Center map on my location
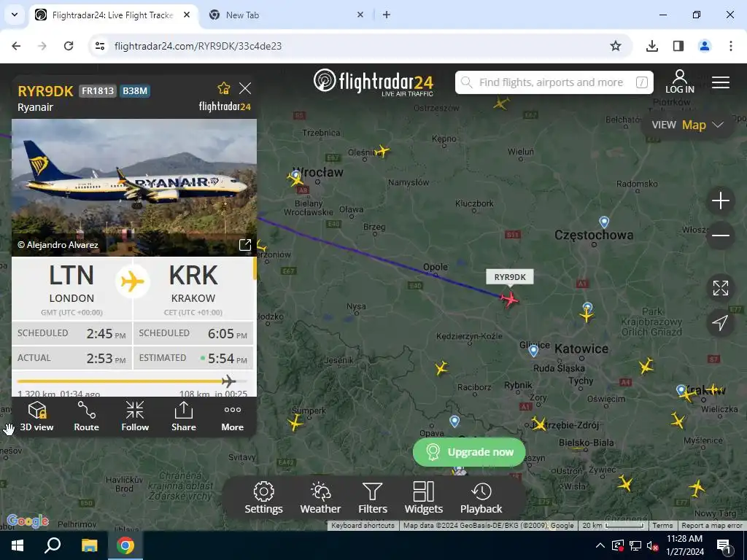 [x=720, y=323]
